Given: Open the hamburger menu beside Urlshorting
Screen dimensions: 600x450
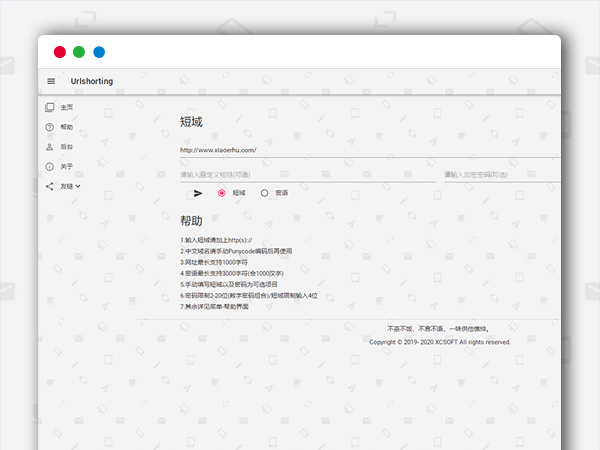Looking at the screenshot, I should point(51,81).
